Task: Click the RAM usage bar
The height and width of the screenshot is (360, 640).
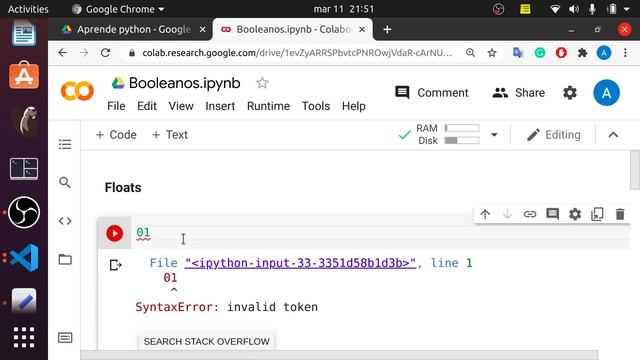Action: coord(462,128)
